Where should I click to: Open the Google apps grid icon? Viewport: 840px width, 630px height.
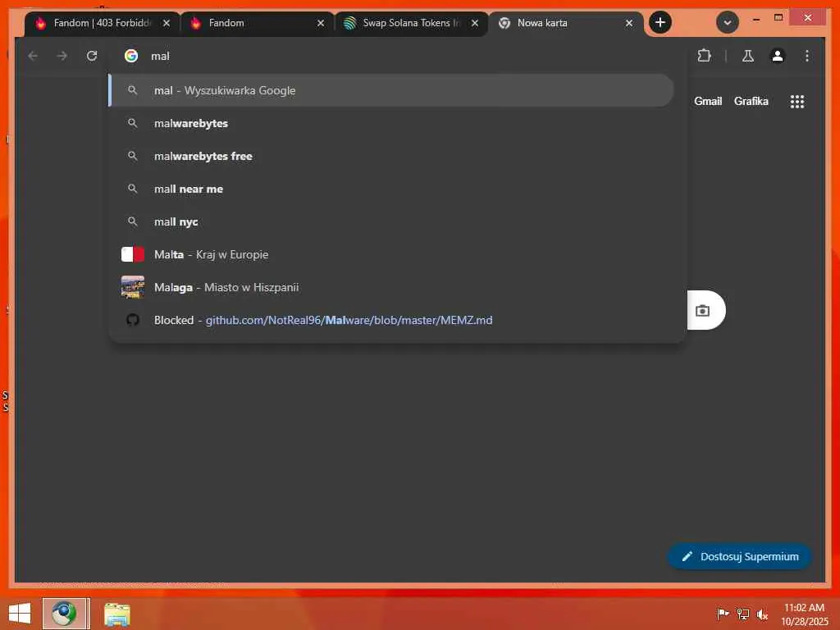(x=797, y=101)
